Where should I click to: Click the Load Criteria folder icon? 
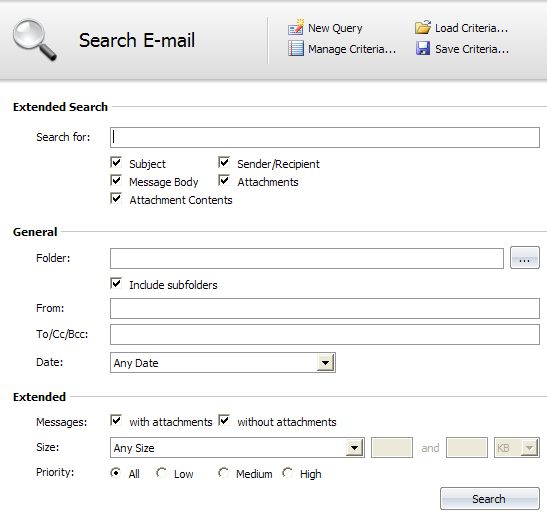coord(423,27)
